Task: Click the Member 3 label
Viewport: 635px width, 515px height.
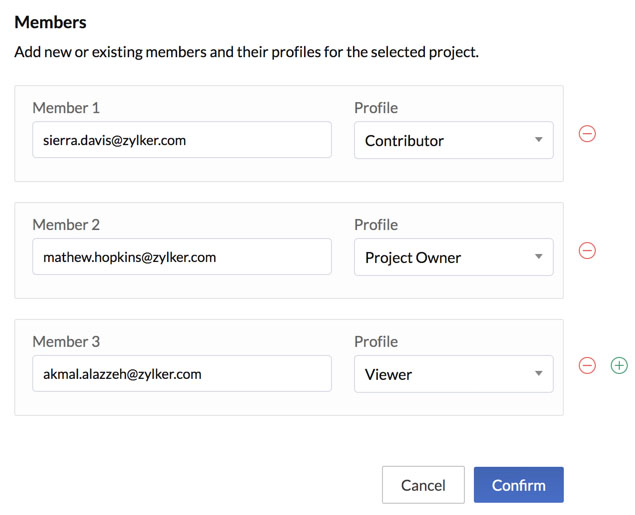Action: pyautogui.click(x=66, y=342)
